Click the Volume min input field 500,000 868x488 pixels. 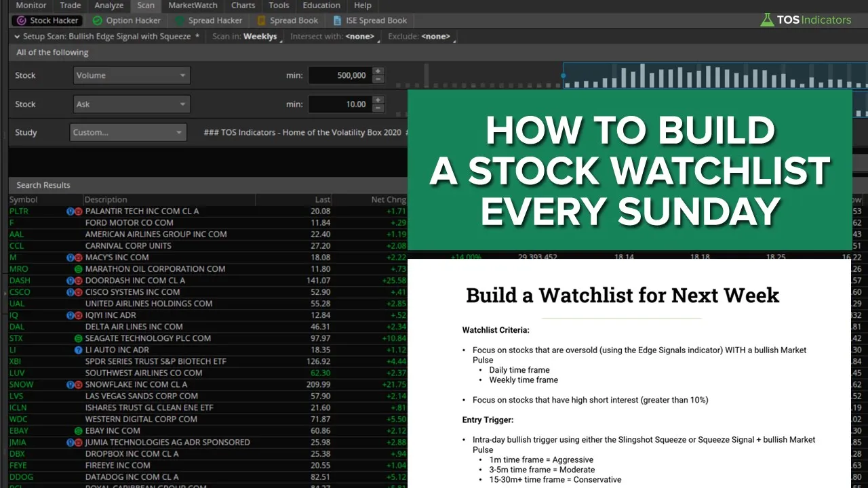pyautogui.click(x=340, y=75)
